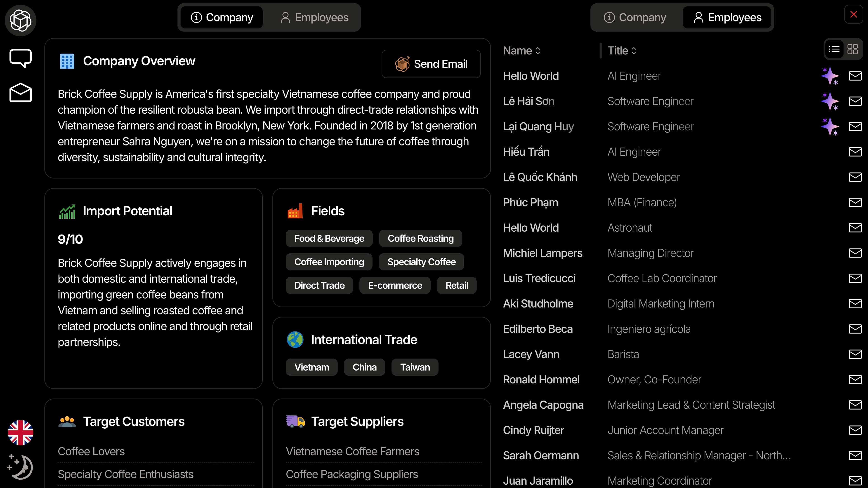
Task: Select Vietnamese Coffee Farmers supplier
Action: [x=352, y=451]
